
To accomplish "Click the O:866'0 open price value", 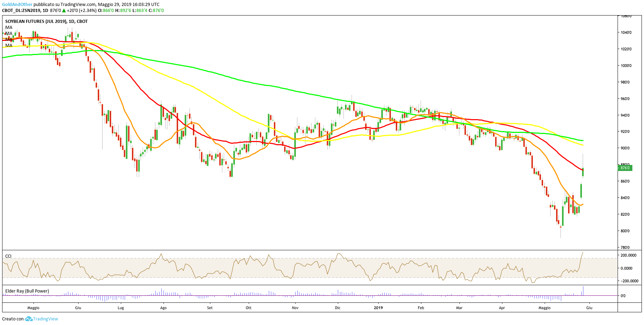I will 106,11.
